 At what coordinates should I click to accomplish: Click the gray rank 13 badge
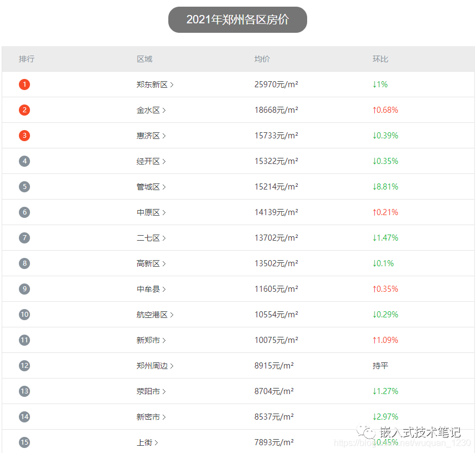point(24,391)
